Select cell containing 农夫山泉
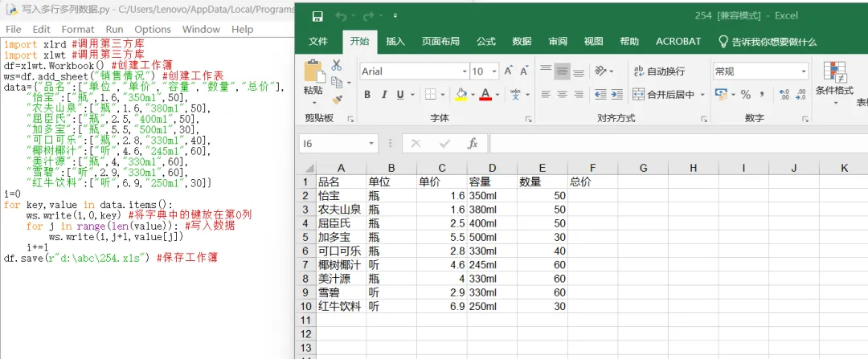868x359 pixels. [x=341, y=210]
